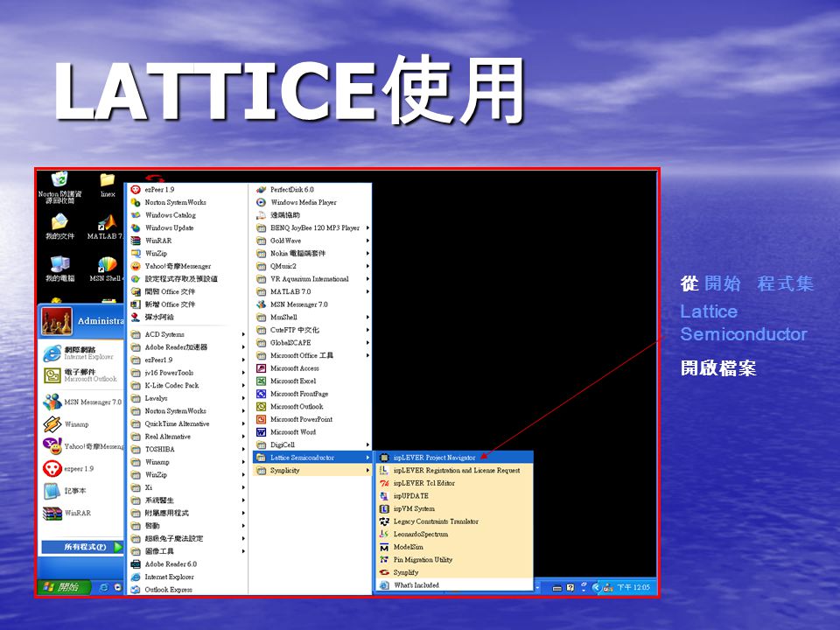Click the Windows Update icon
The image size is (840, 630).
coord(136,227)
